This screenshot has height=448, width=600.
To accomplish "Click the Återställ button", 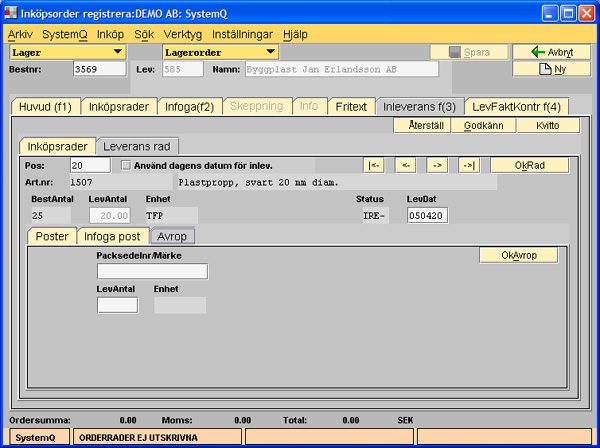I will (422, 125).
